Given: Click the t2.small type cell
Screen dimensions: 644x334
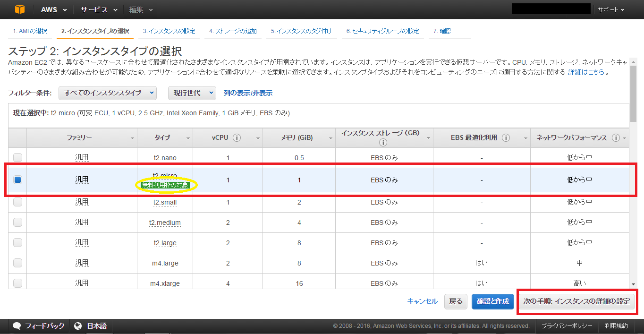Looking at the screenshot, I should pyautogui.click(x=165, y=202).
